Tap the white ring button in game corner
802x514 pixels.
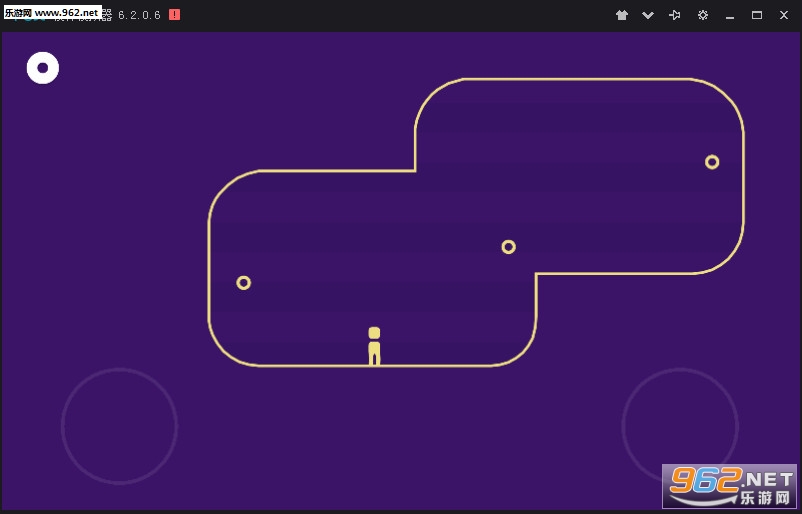(x=43, y=68)
